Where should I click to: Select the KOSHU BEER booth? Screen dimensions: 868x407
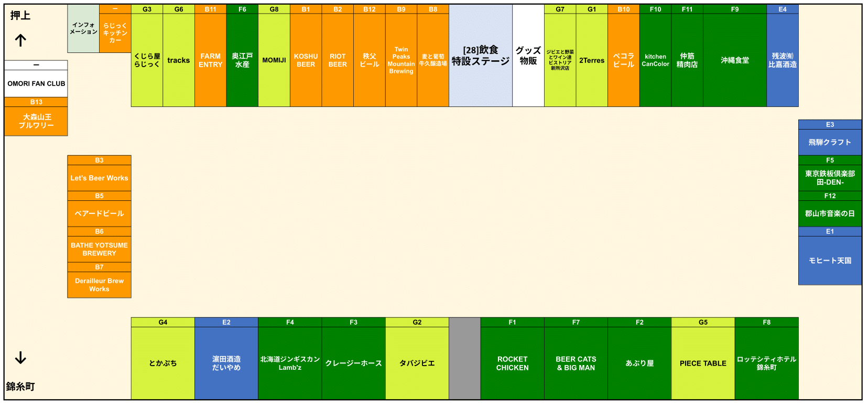(306, 60)
